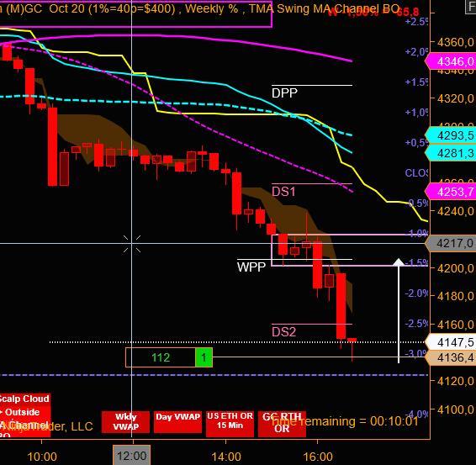Click the highlighted 12:00 time axis label
This screenshot has width=476, height=465.
click(131, 456)
